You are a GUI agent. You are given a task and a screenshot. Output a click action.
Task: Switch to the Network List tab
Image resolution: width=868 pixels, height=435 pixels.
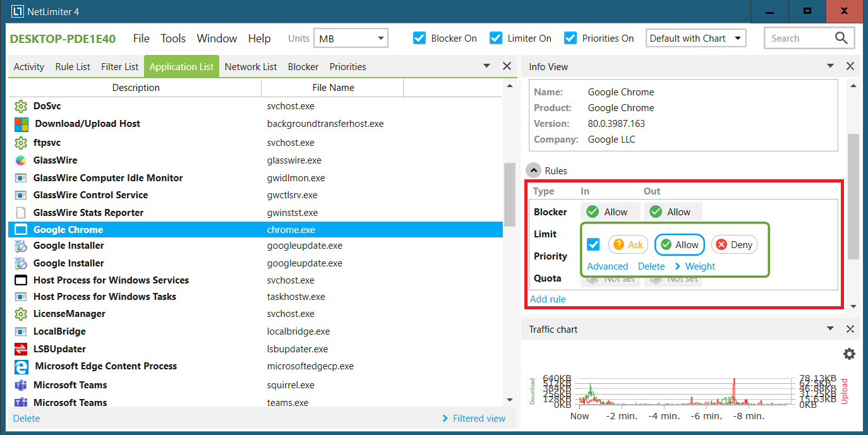(251, 66)
